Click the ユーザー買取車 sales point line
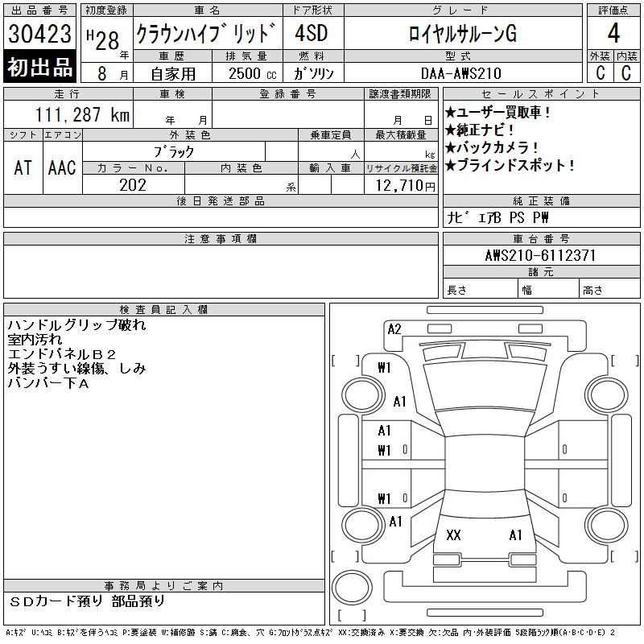The image size is (644, 644). point(497,112)
